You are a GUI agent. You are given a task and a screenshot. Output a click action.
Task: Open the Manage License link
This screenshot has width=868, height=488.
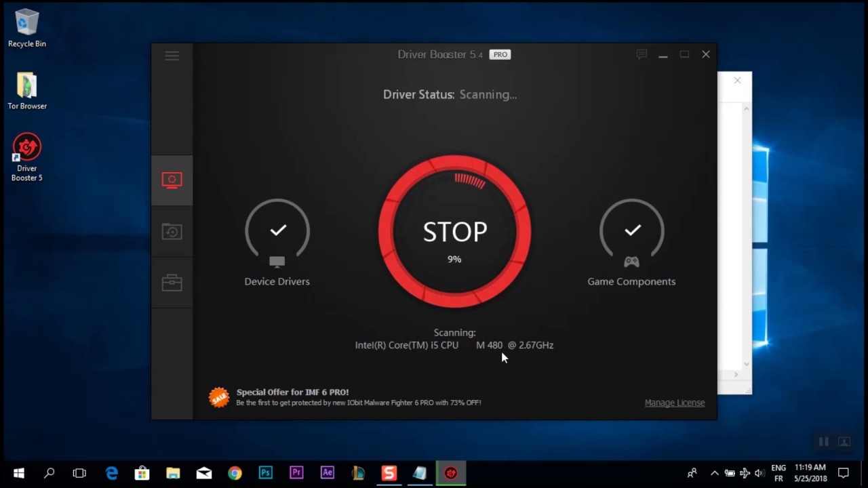675,403
